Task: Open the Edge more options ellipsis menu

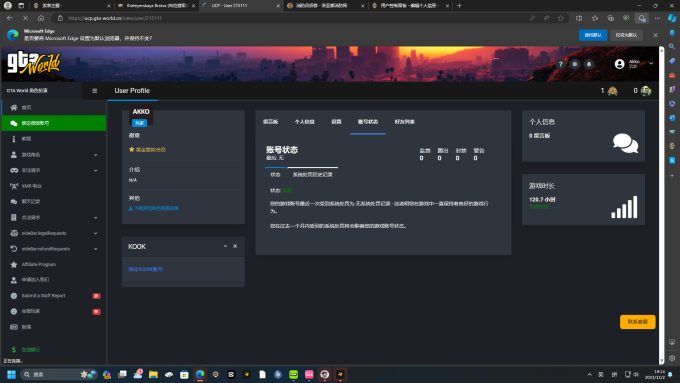Action: tap(657, 18)
